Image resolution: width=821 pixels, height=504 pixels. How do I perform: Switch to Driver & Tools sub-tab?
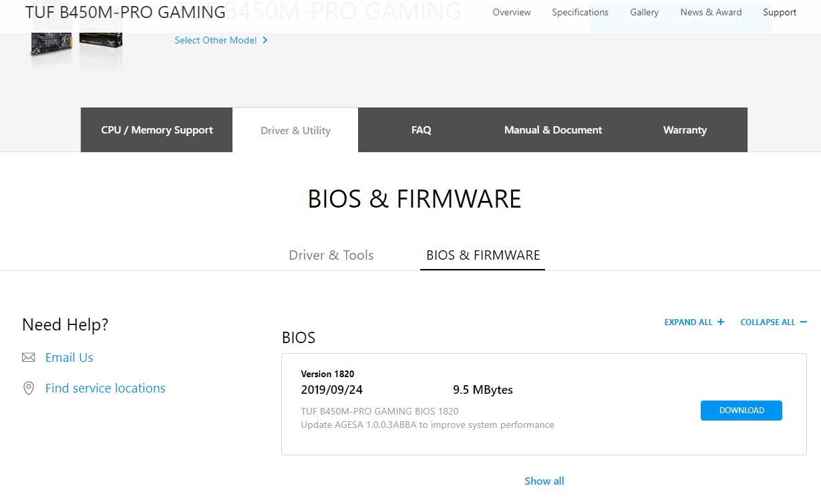[331, 255]
